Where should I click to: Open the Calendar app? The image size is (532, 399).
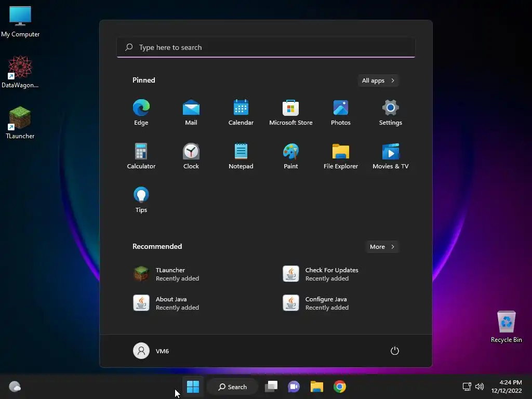[x=241, y=113]
